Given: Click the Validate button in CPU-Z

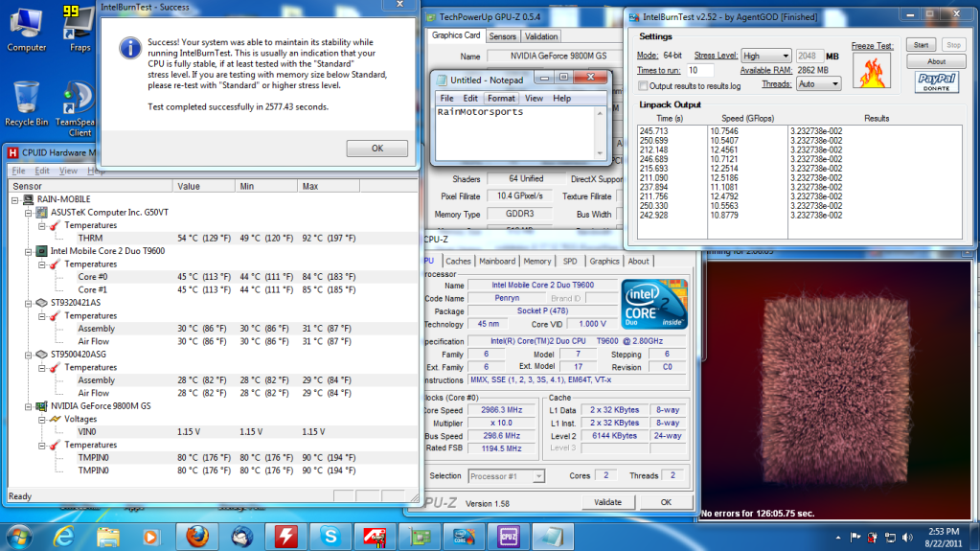Looking at the screenshot, I should point(607,502).
